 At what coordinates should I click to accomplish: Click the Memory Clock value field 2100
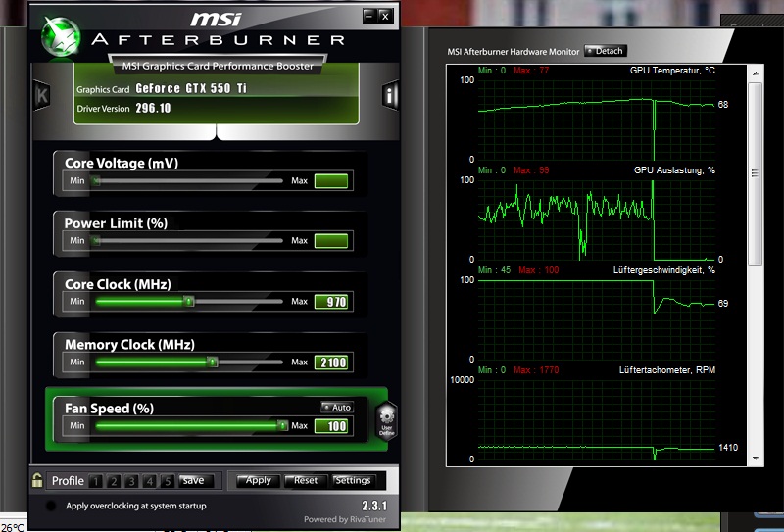(x=331, y=362)
